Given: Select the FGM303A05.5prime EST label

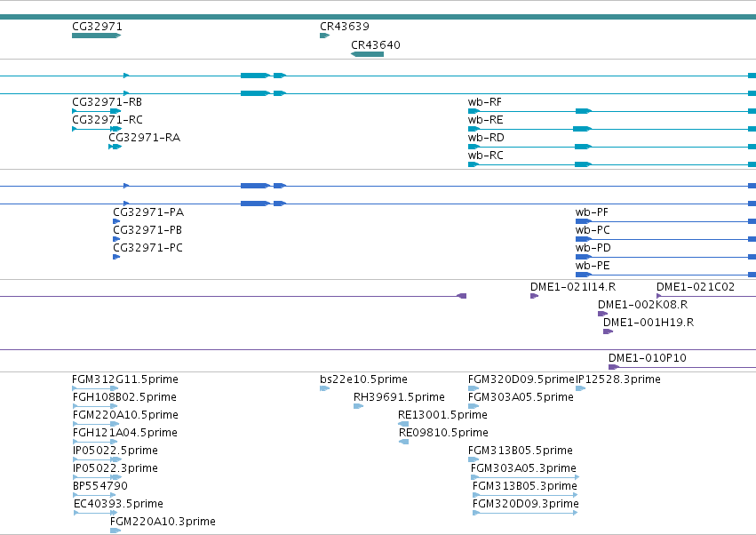Looking at the screenshot, I should point(521,397).
